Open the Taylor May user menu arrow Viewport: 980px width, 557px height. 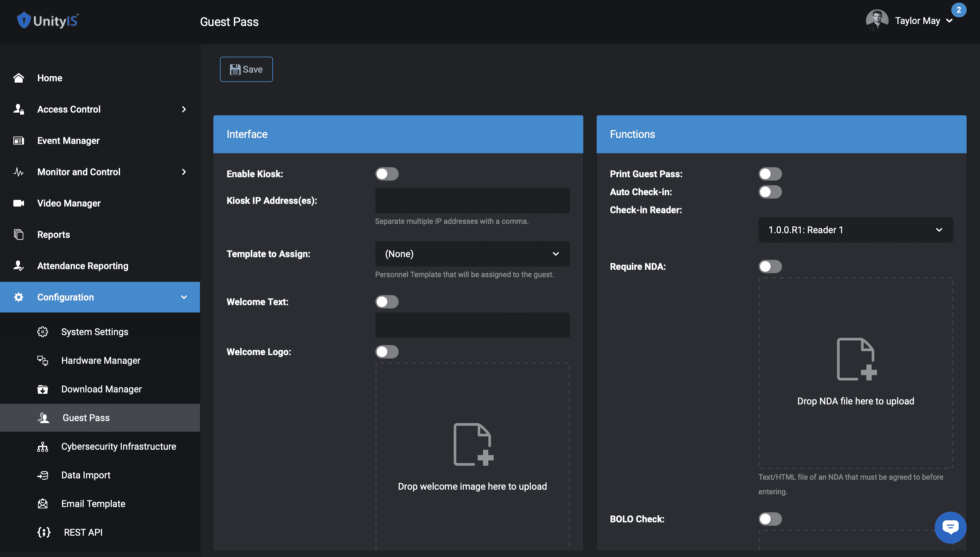[x=949, y=21]
